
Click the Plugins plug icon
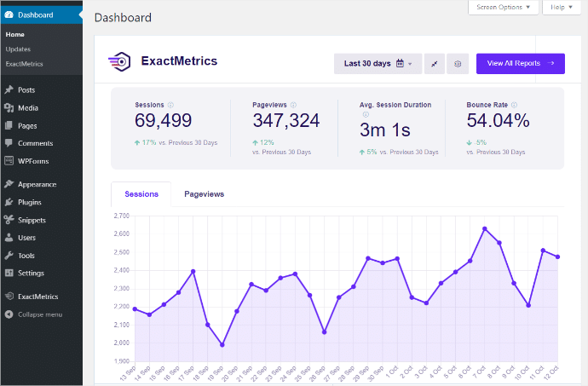click(x=9, y=202)
